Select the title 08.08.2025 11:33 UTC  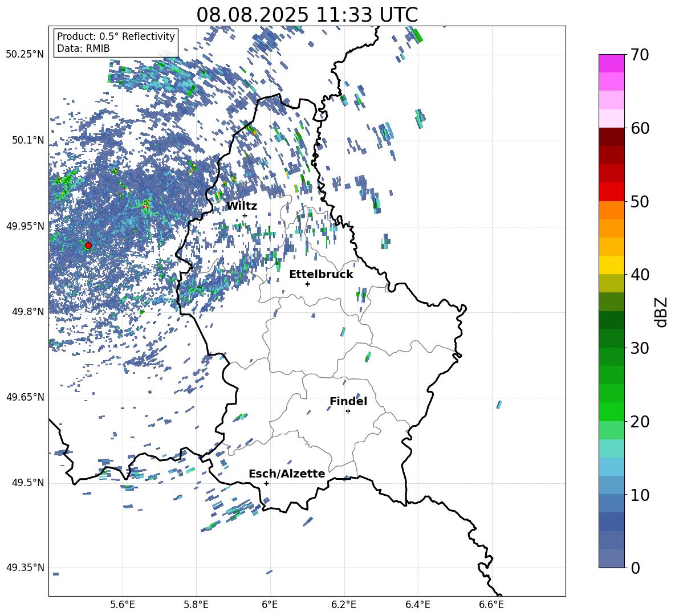tap(307, 15)
